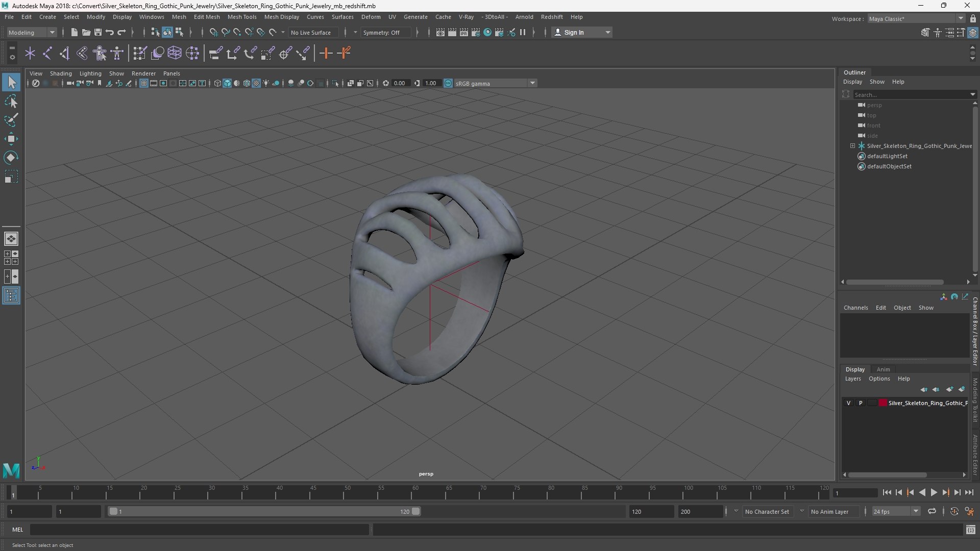The image size is (980, 551).
Task: Activate the Rotate tool in toolbox
Action: [11, 158]
